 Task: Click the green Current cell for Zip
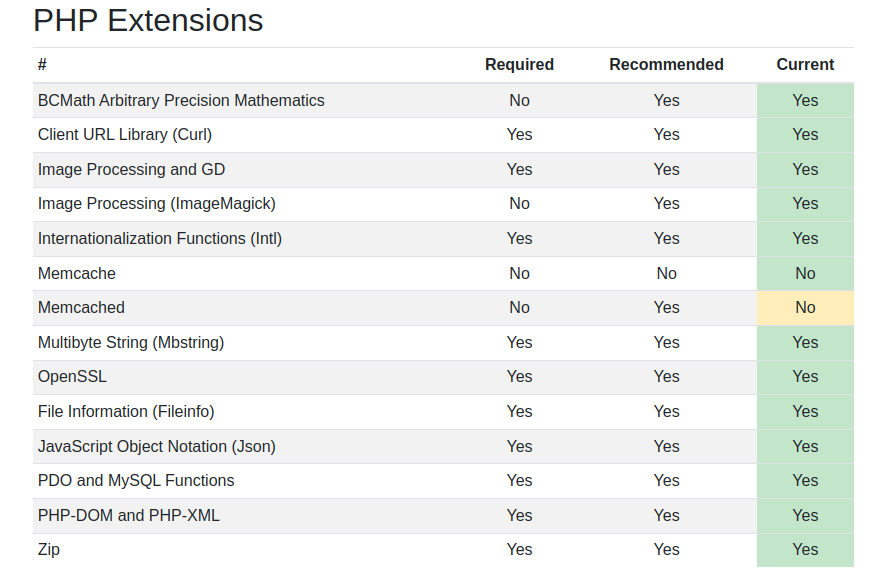click(x=805, y=550)
